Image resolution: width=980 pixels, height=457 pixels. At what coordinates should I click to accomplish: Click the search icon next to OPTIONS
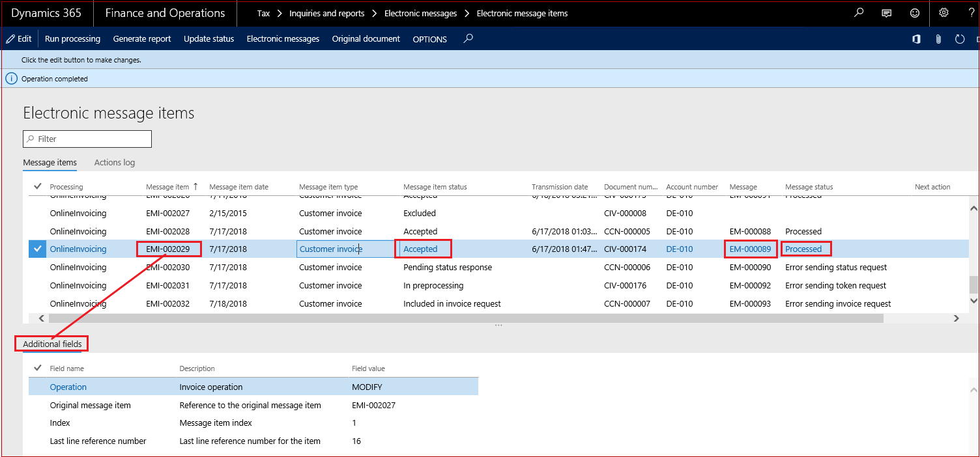(468, 38)
